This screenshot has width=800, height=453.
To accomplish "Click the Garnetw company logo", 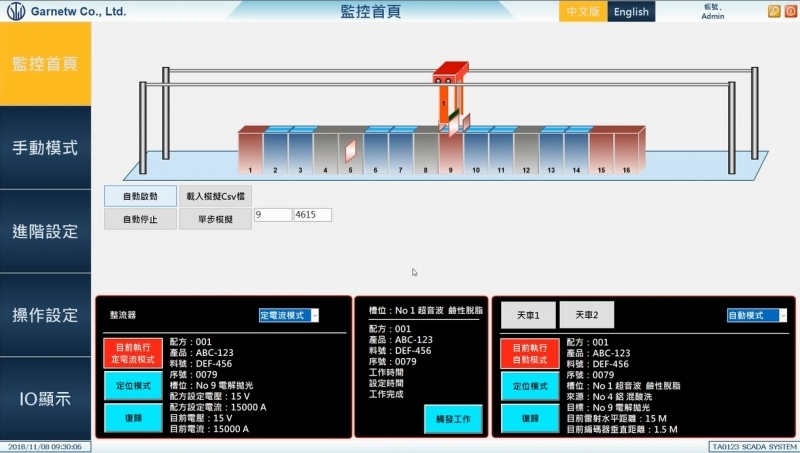I will tap(15, 12).
